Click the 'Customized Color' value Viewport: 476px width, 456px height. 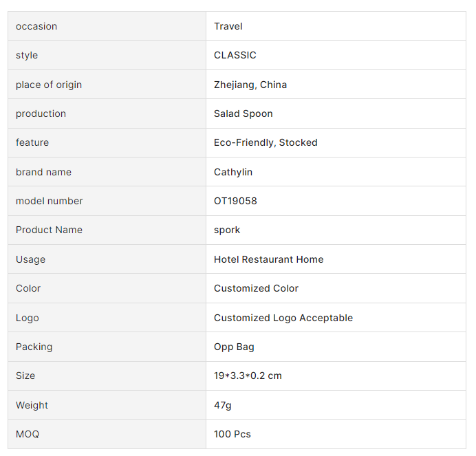click(x=256, y=288)
